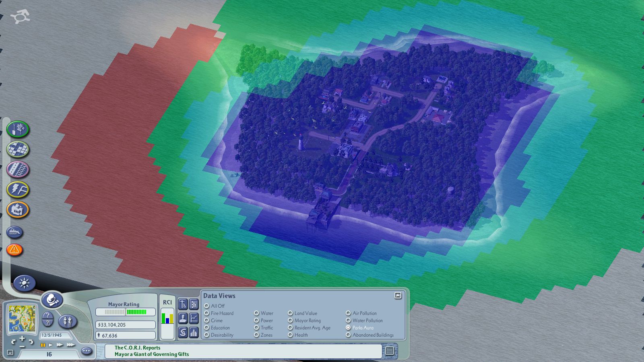Click the fish logo in the top-left corner

point(20,17)
